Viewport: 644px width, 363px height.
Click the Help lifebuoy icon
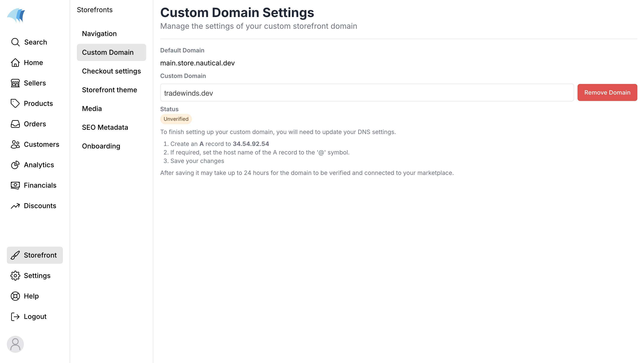pos(15,296)
